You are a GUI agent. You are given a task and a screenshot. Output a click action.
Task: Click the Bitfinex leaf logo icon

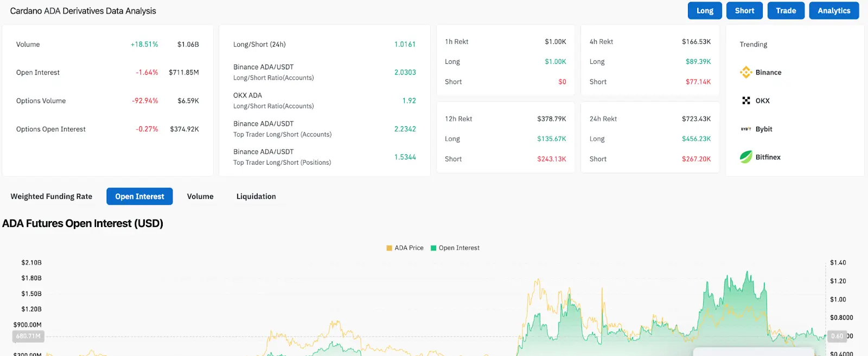746,157
